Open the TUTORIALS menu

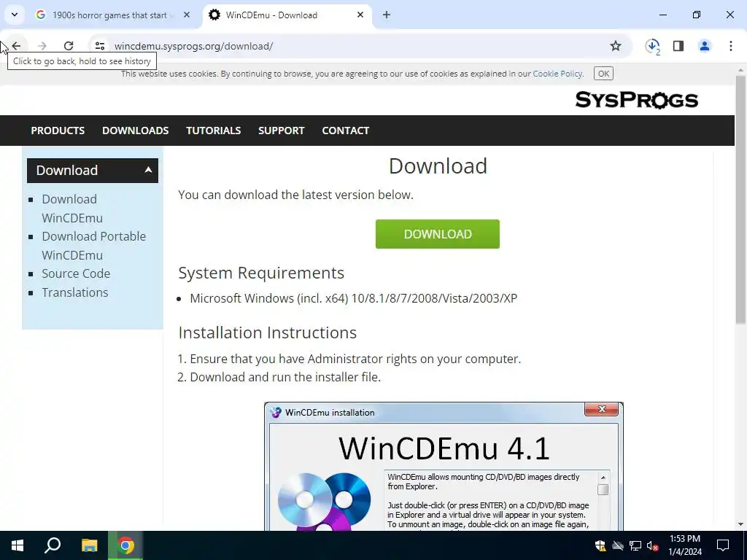click(214, 131)
